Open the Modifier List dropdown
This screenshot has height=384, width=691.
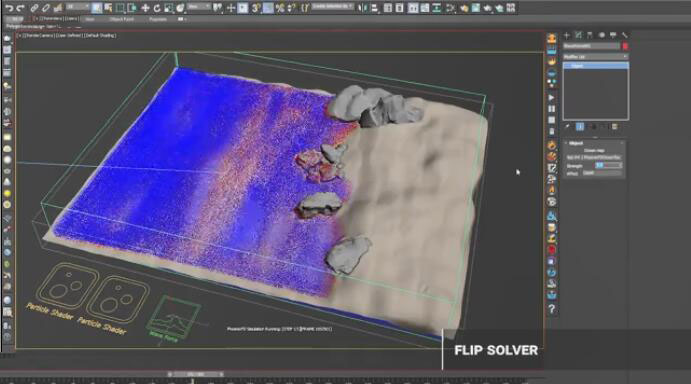click(x=595, y=57)
